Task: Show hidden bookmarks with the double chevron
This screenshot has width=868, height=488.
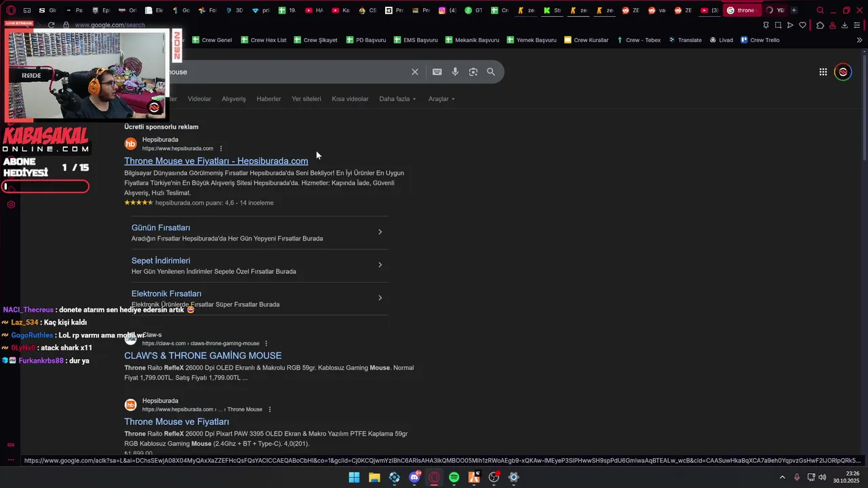Action: (859, 40)
